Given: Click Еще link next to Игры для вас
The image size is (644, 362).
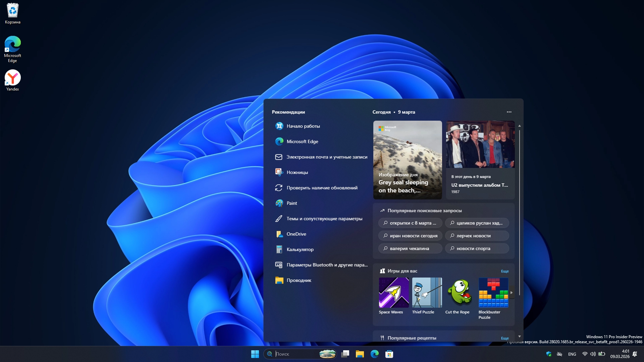Looking at the screenshot, I should 504,271.
